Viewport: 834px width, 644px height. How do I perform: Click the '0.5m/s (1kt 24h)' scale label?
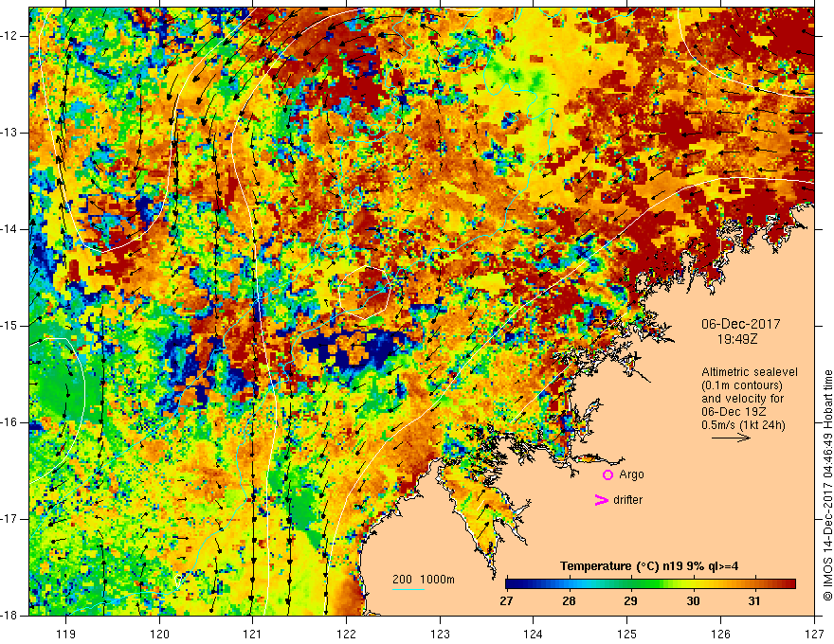[743, 425]
